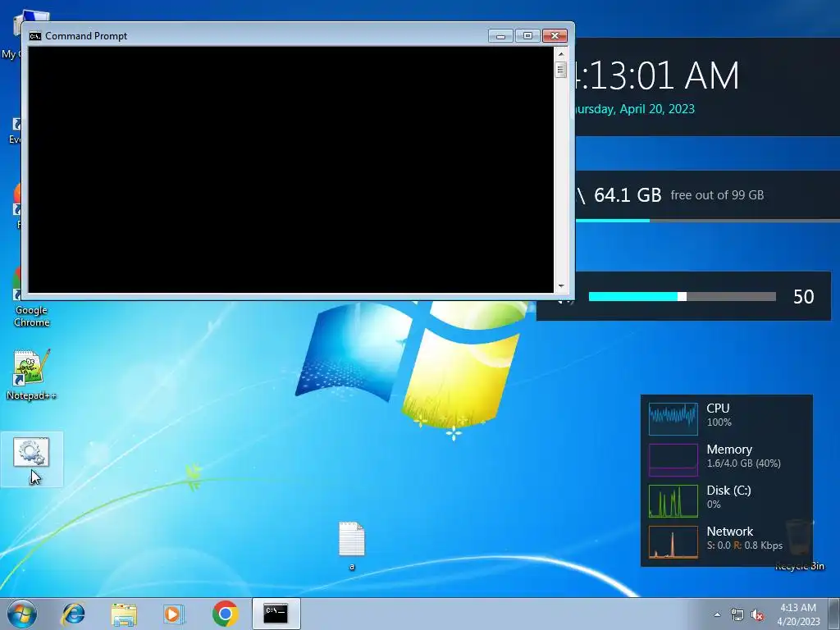
Task: Select the text file named a
Action: click(352, 546)
